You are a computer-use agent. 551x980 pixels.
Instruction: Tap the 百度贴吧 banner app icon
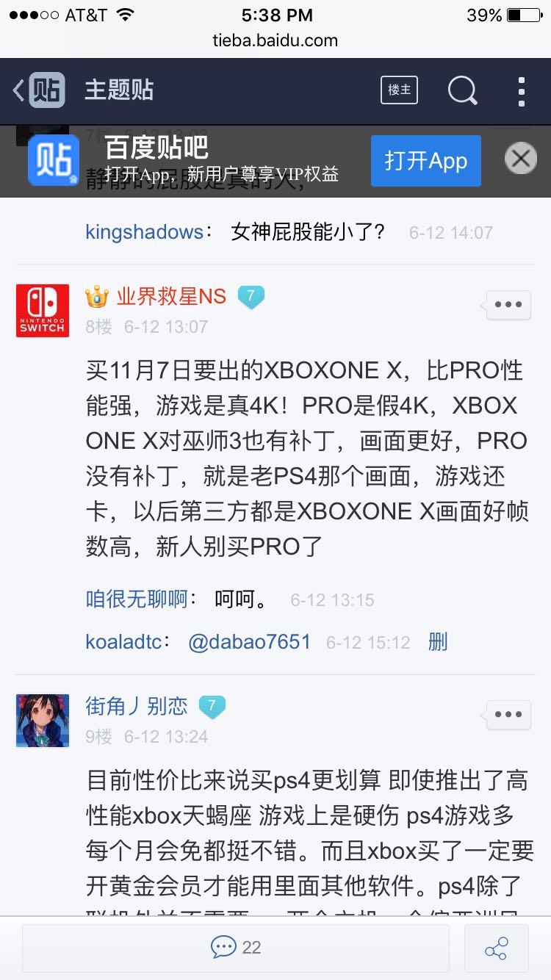pyautogui.click(x=54, y=160)
